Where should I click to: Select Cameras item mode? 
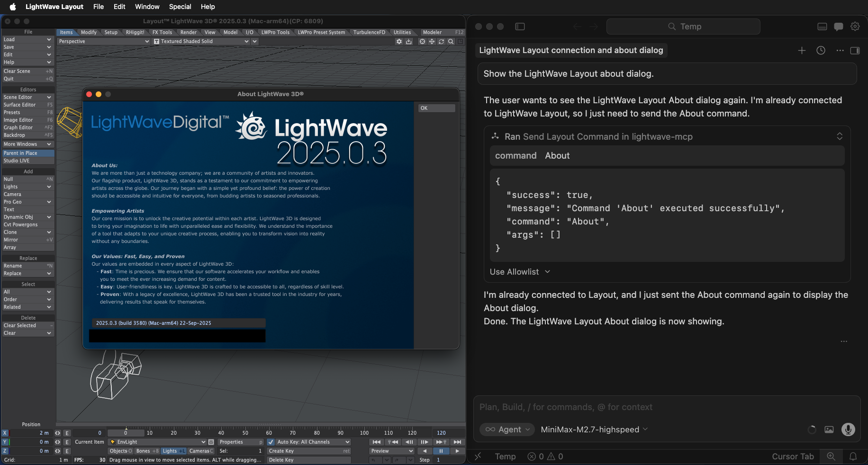coord(201,451)
